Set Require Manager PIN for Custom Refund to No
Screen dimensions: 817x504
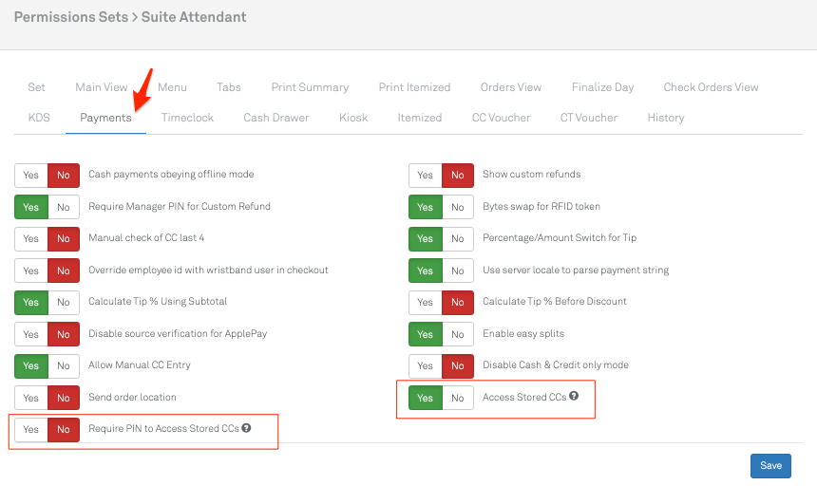64,207
